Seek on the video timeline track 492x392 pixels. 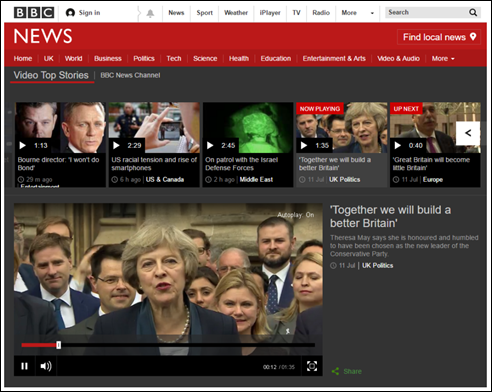coord(168,345)
